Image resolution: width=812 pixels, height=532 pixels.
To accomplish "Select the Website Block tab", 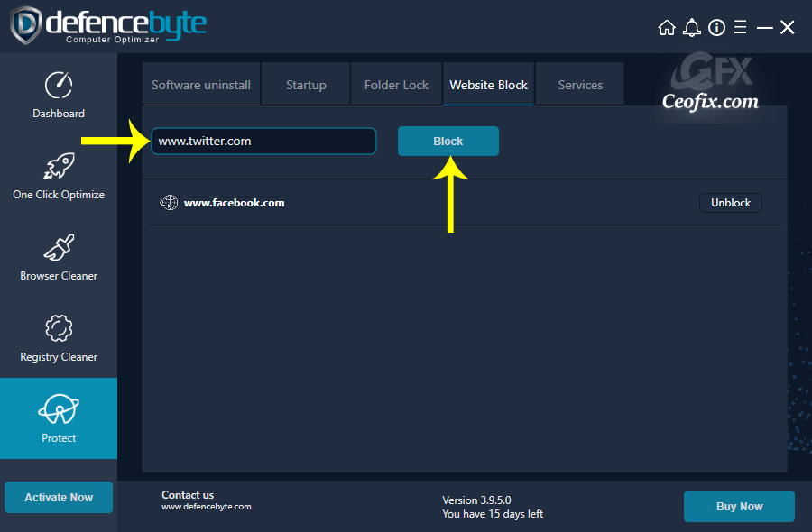I will 488,85.
